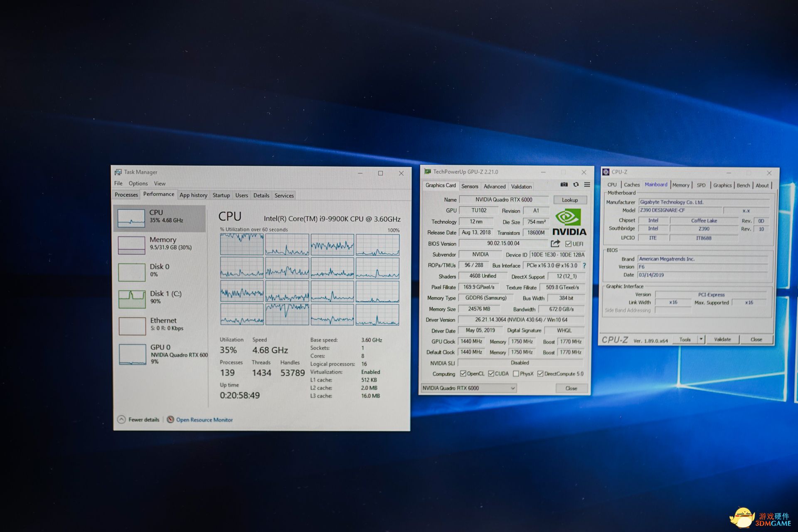Open the CPU tab in CPU-Z
This screenshot has width=798, height=532.
point(612,185)
